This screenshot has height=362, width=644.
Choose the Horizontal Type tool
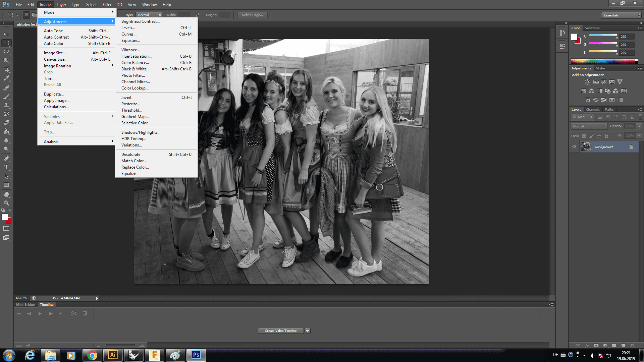click(6, 167)
